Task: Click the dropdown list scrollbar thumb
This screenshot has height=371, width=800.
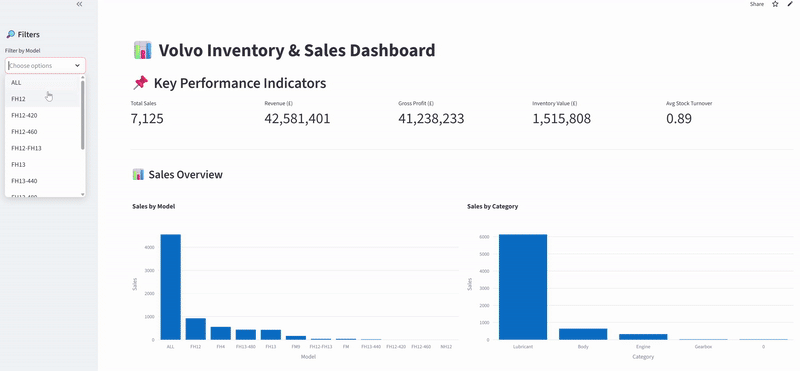Action: [83, 115]
